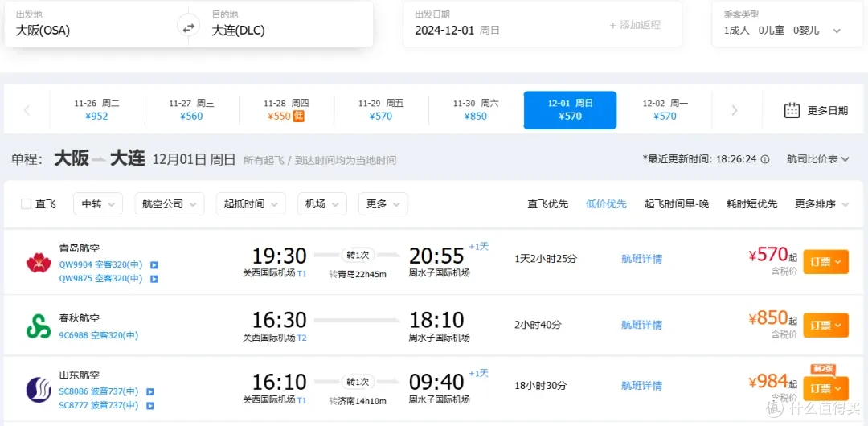Click the 转济南14h10m transfer text
This screenshot has width=868, height=426.
[x=358, y=401]
